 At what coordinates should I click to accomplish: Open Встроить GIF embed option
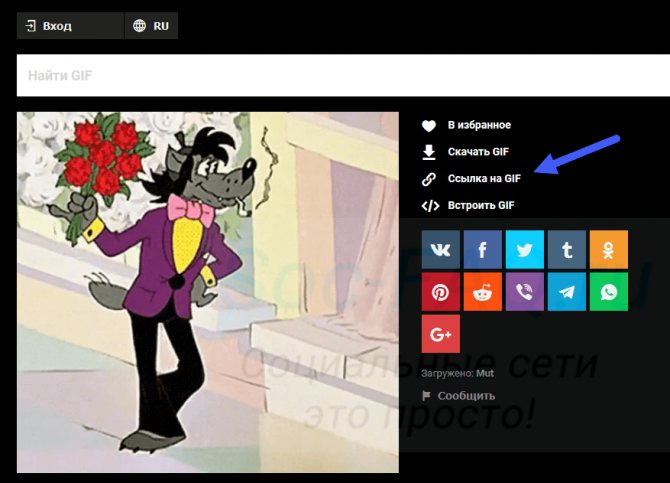tap(481, 205)
